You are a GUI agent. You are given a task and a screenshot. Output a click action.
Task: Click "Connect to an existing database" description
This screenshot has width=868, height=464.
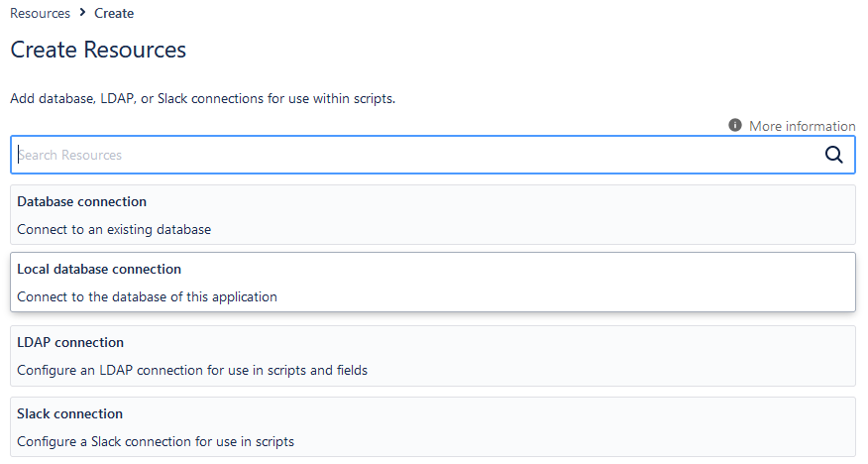click(114, 229)
